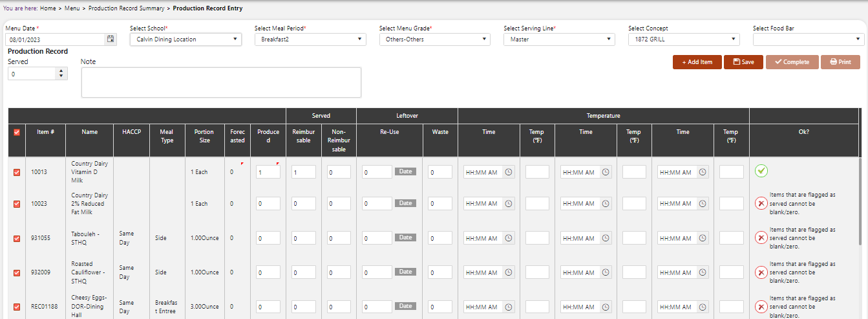The width and height of the screenshot is (868, 319).
Task: Click Re-Use Date button for Tabouleh row
Action: coord(405,237)
